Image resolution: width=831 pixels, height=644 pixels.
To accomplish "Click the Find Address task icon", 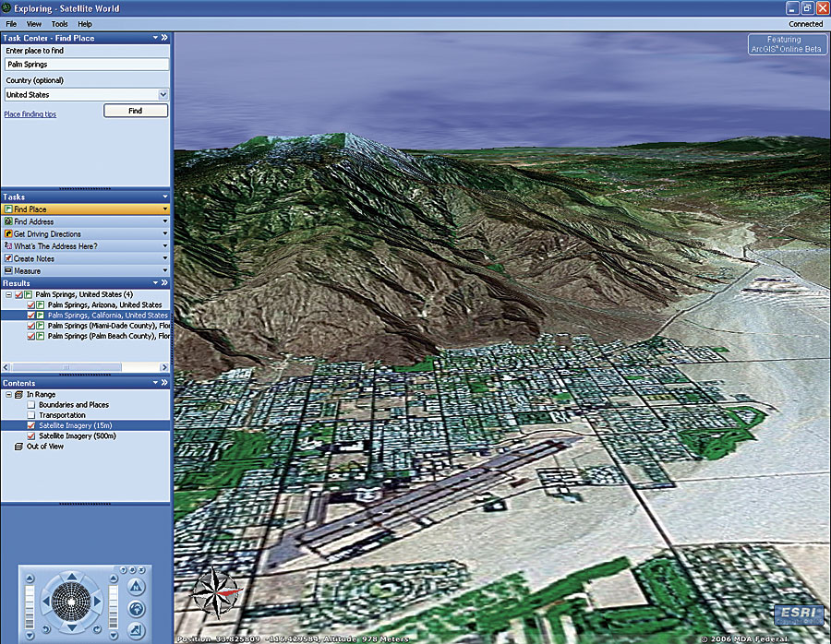I will (x=8, y=221).
